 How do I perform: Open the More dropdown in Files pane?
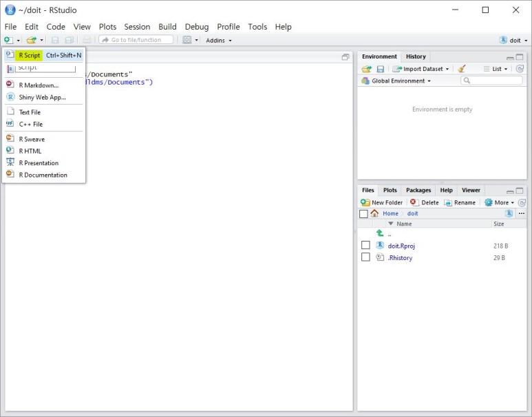coord(500,202)
